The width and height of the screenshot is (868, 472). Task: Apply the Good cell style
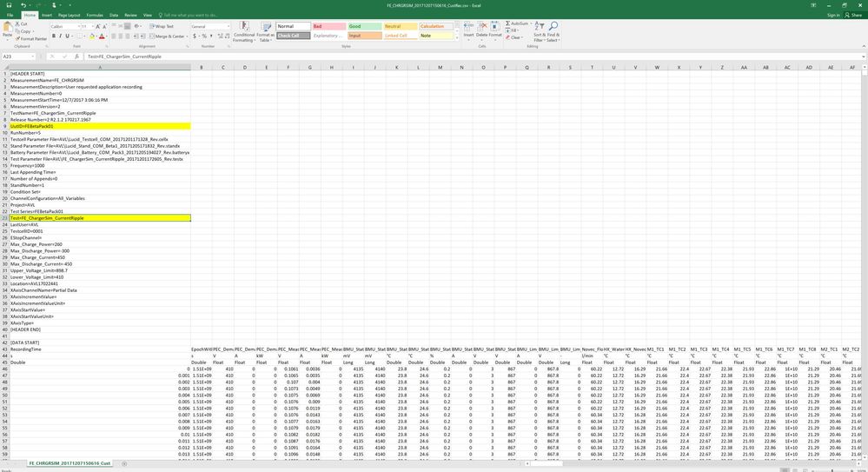coord(365,26)
